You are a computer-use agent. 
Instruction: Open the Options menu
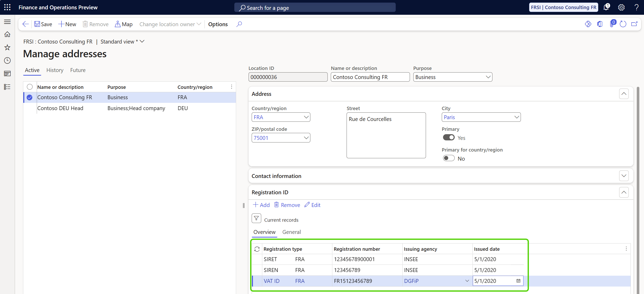click(218, 24)
